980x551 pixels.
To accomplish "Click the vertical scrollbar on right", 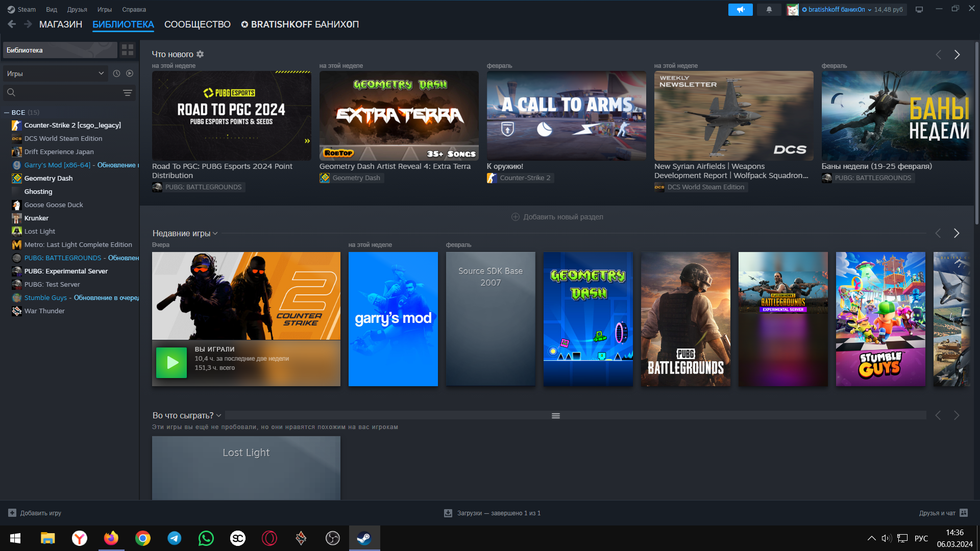I will 976,133.
